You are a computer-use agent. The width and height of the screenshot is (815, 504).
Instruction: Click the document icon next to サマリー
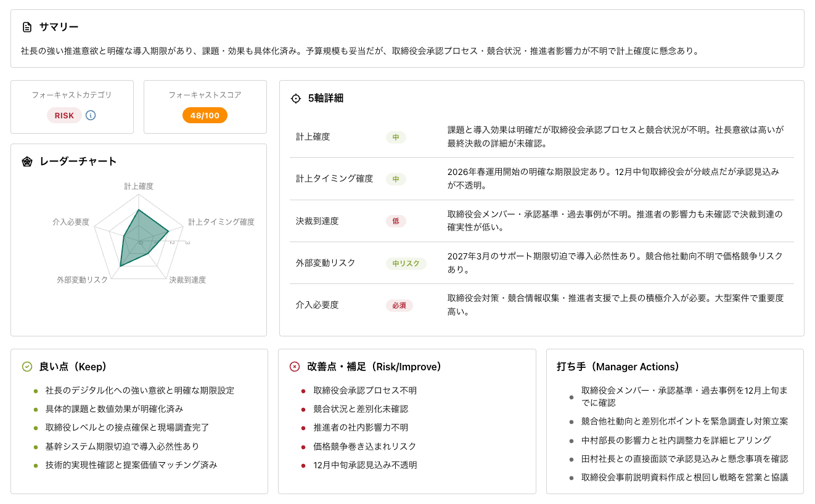coord(27,27)
